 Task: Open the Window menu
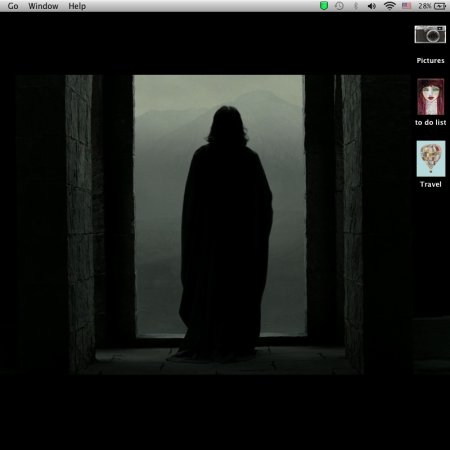43,6
